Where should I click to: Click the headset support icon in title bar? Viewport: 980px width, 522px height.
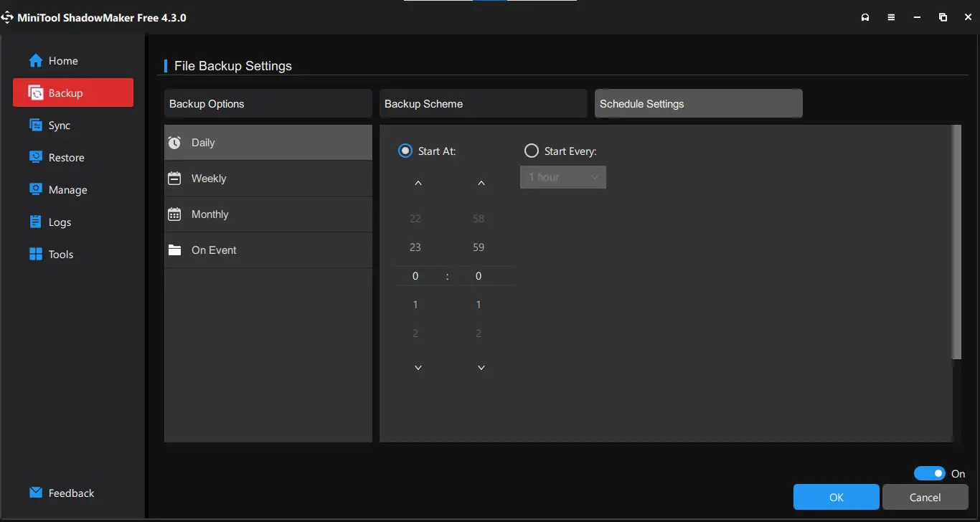click(x=865, y=17)
